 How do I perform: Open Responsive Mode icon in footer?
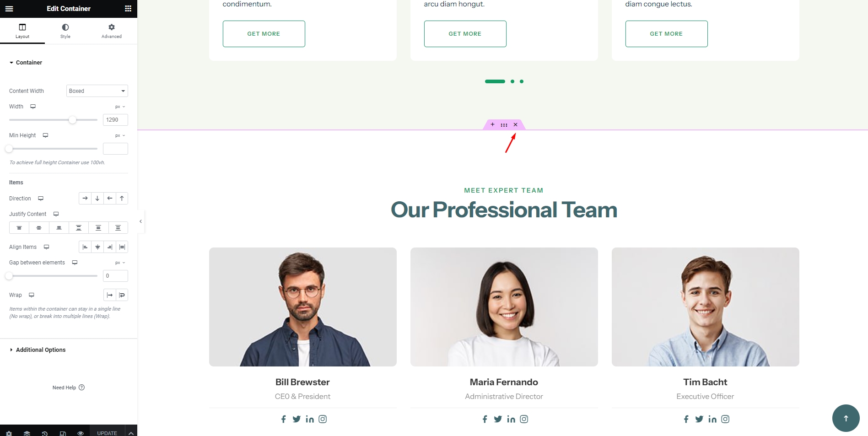pos(63,433)
